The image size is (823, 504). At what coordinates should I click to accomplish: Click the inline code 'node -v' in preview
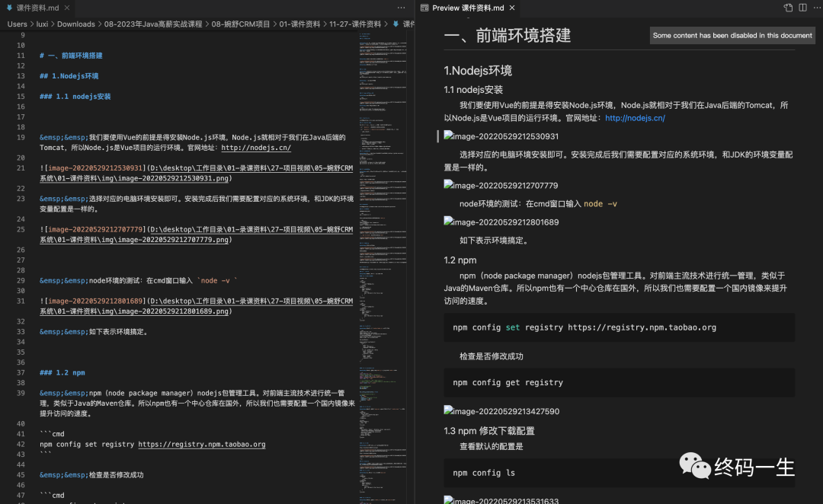tap(600, 203)
